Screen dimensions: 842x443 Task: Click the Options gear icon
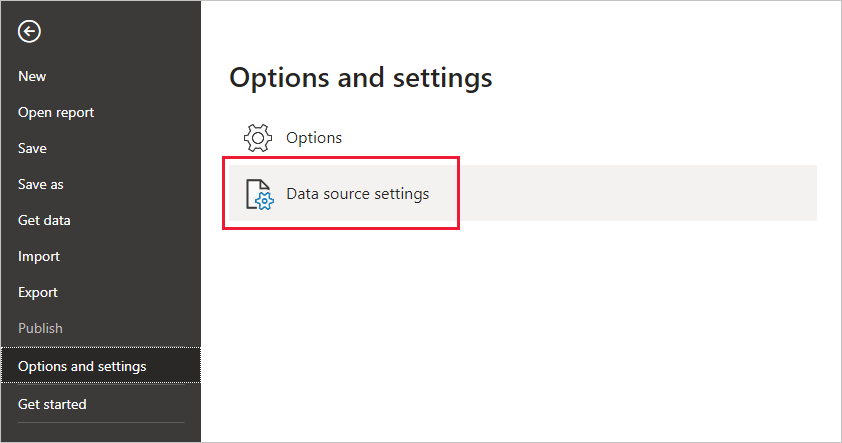click(258, 138)
